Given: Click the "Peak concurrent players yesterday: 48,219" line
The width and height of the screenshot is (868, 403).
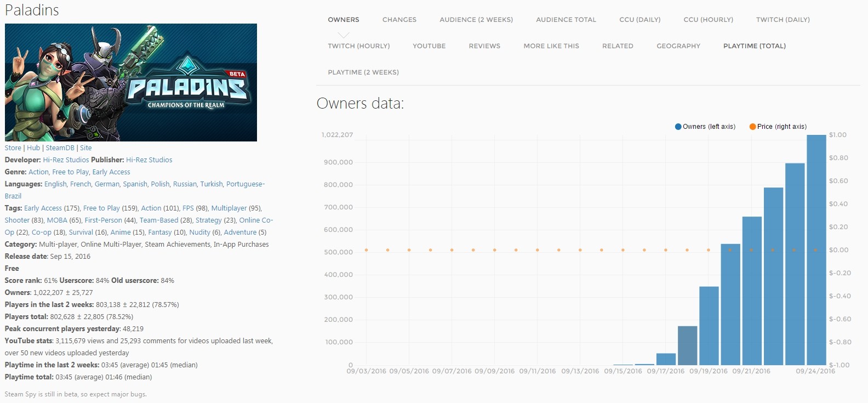Looking at the screenshot, I should coord(74,329).
